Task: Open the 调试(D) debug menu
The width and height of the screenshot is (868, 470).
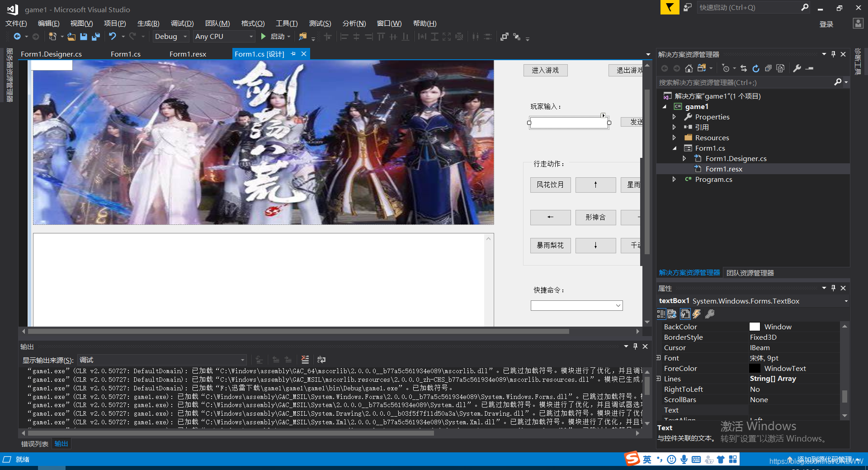Action: click(182, 24)
